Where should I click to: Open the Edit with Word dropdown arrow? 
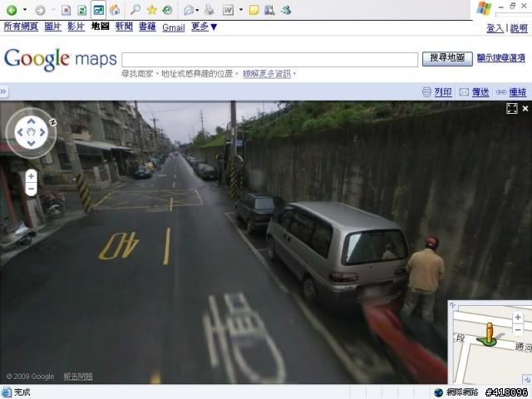tap(241, 9)
